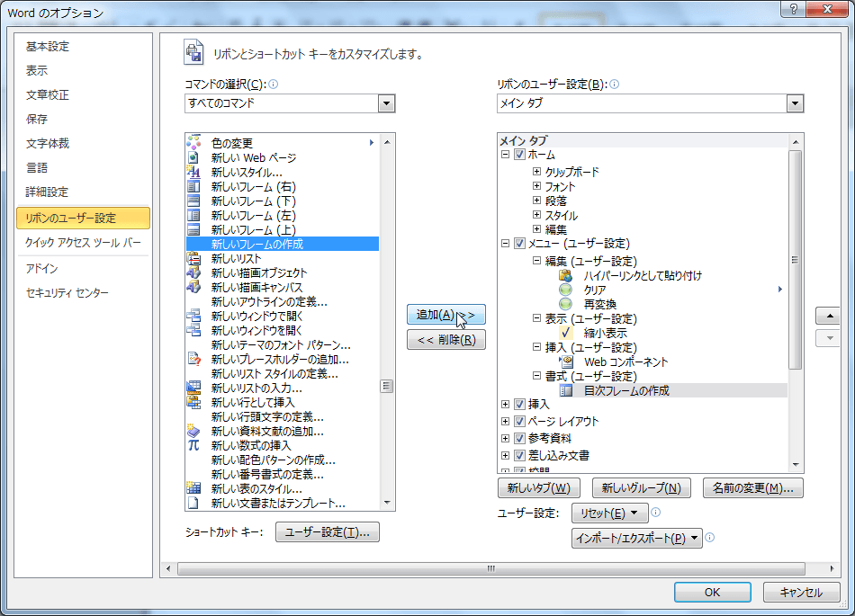Uncheck the ページ レイアウト checkbox
The image size is (855, 616).
519,421
